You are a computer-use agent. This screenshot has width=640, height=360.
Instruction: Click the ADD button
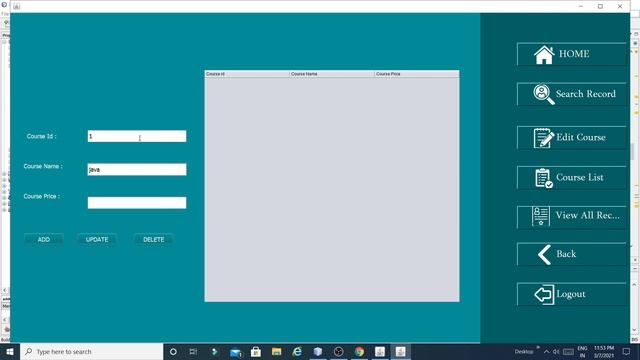pos(44,240)
